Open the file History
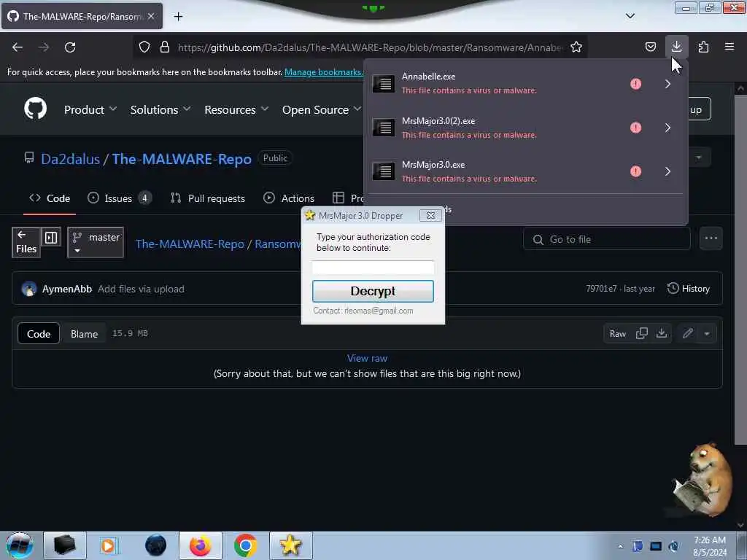 [x=689, y=289]
